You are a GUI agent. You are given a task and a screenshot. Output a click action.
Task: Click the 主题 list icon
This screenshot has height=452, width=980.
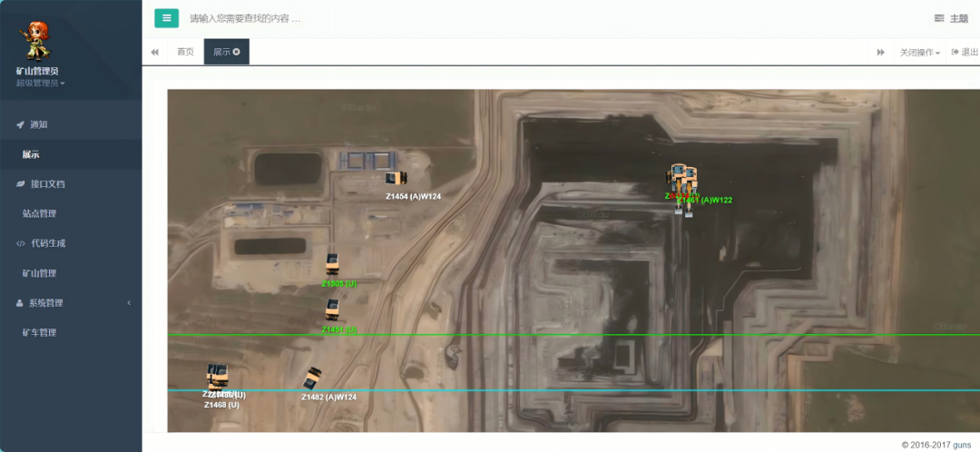point(939,19)
